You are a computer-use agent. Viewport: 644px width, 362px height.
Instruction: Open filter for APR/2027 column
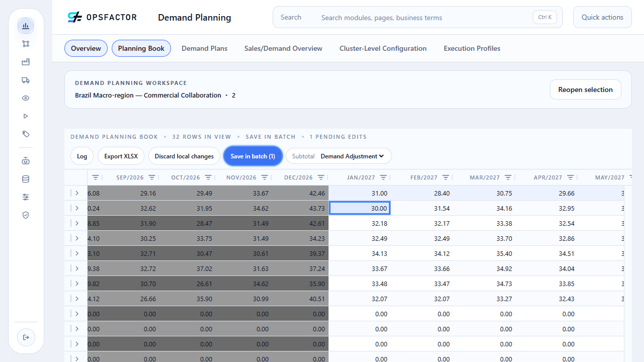tap(571, 177)
